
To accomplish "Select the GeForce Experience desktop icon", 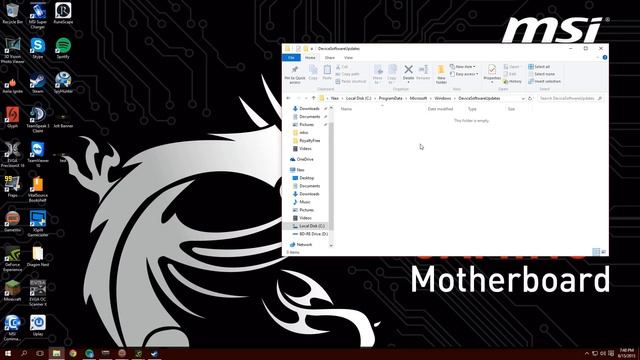I will [x=12, y=258].
